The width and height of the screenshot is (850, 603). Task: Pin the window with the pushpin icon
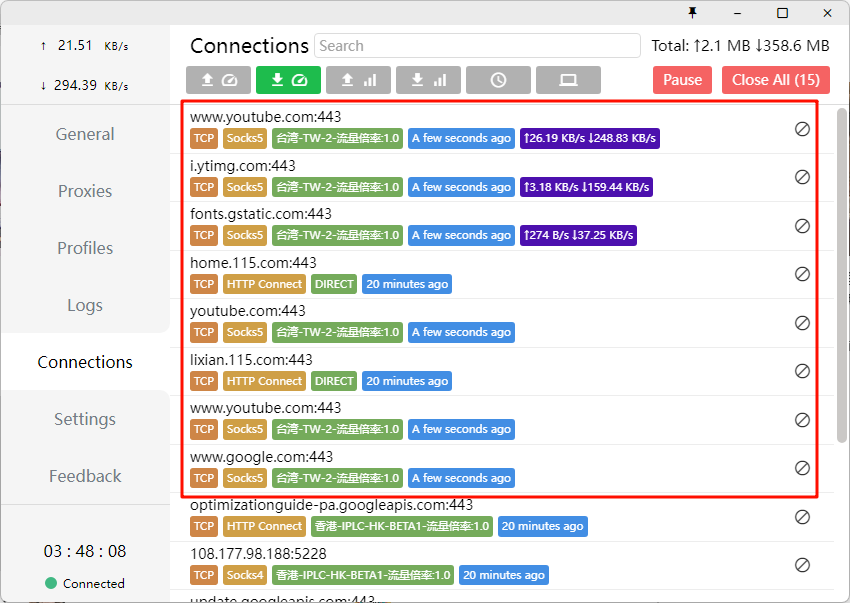(x=692, y=12)
